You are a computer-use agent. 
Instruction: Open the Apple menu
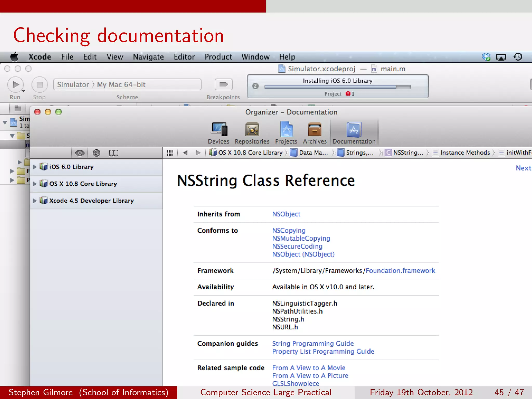point(14,57)
